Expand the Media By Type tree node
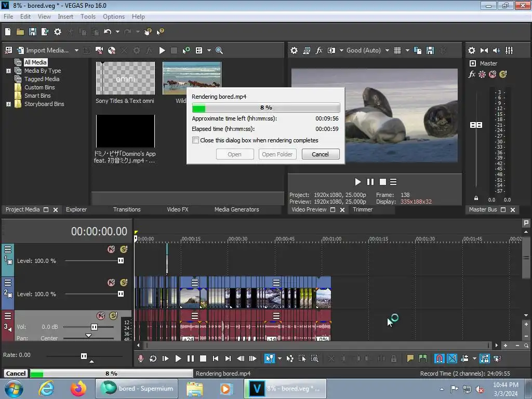This screenshot has height=399, width=532. (x=8, y=71)
